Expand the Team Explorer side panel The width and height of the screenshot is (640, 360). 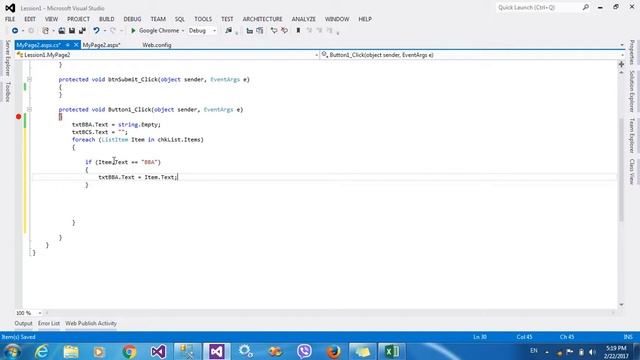[x=632, y=136]
